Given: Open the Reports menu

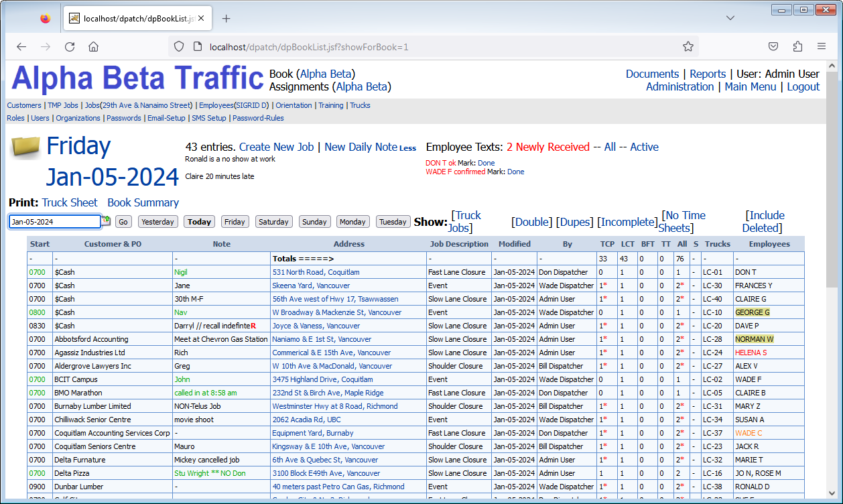Looking at the screenshot, I should click(708, 74).
